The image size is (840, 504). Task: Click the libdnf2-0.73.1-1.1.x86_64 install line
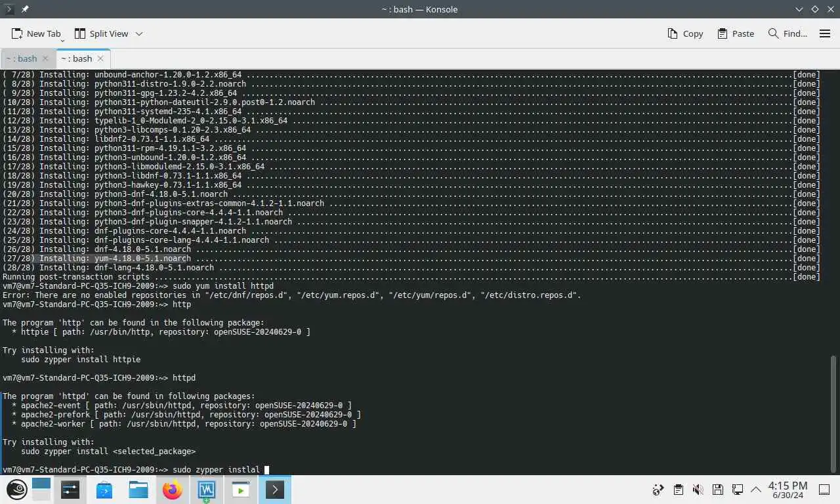click(411, 139)
